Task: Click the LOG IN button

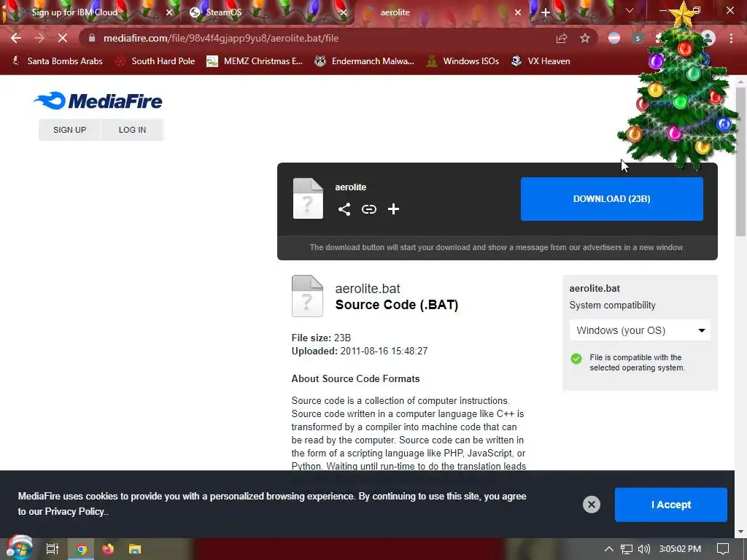Action: [133, 130]
